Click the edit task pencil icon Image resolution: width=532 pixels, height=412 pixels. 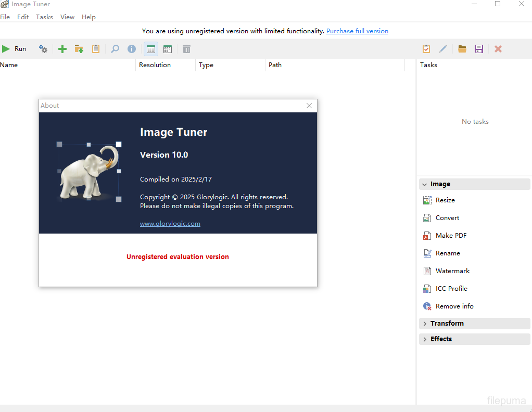pyautogui.click(x=443, y=49)
